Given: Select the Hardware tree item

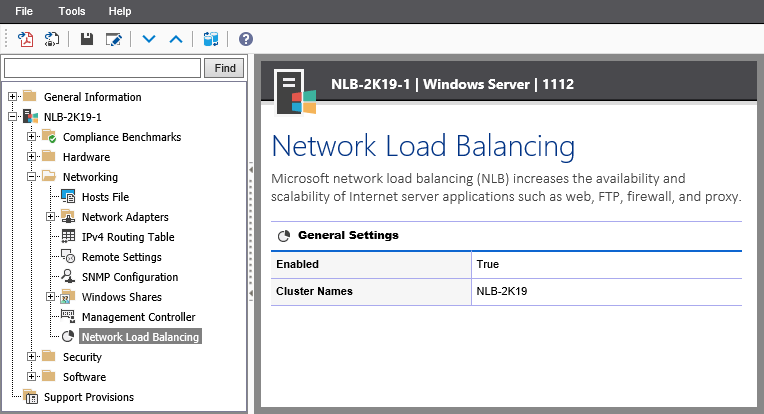Looking at the screenshot, I should pyautogui.click(x=86, y=157).
